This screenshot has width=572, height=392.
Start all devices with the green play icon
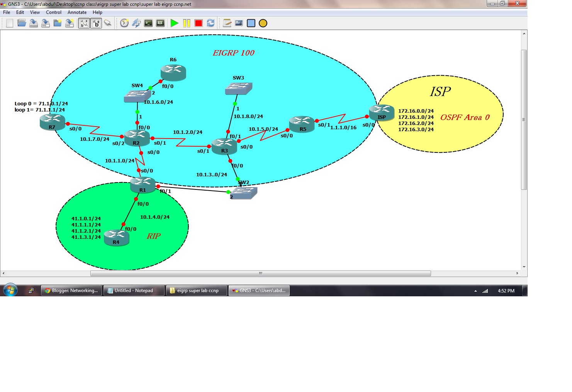coord(174,23)
